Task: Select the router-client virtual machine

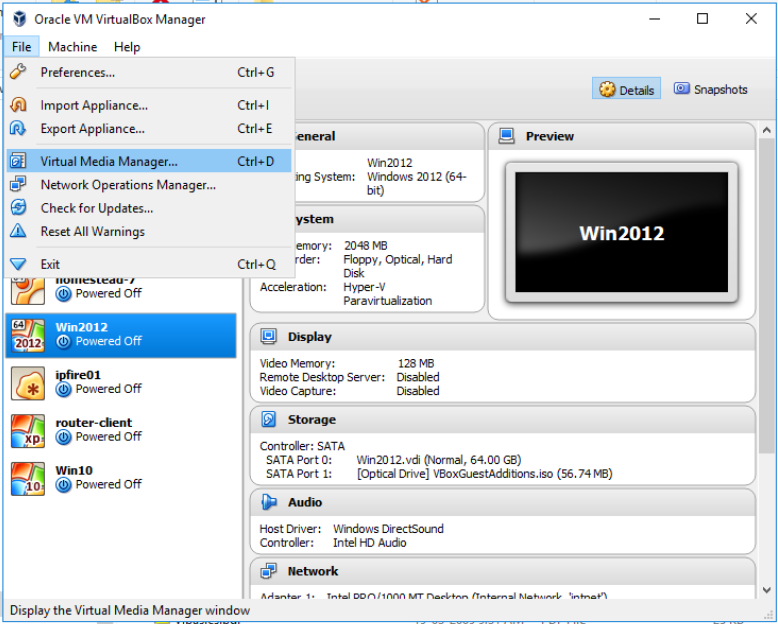Action: pyautogui.click(x=121, y=431)
